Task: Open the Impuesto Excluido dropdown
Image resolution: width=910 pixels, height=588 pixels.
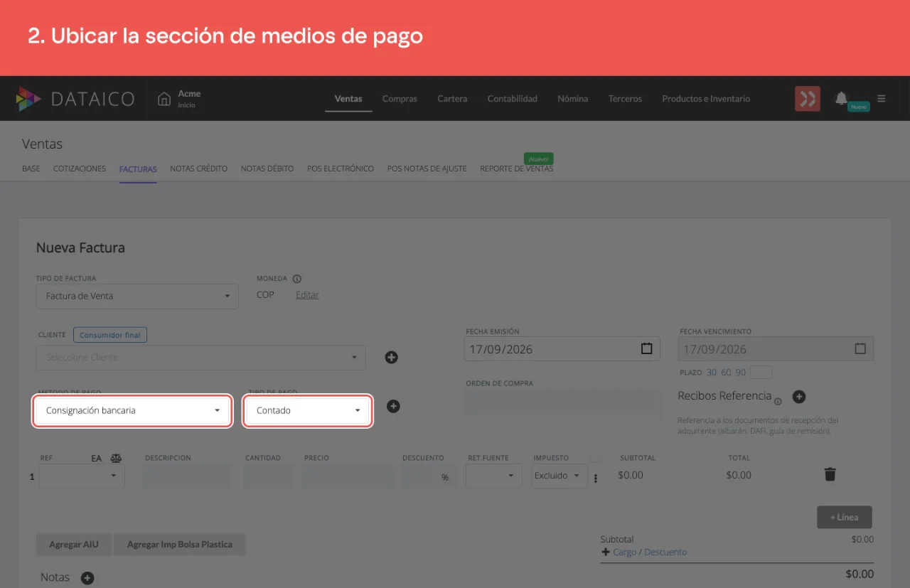Action: click(560, 476)
